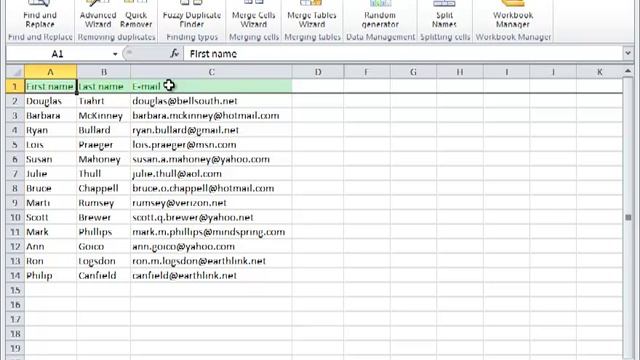
Task: Select the E-mail header cell
Action: 211,86
